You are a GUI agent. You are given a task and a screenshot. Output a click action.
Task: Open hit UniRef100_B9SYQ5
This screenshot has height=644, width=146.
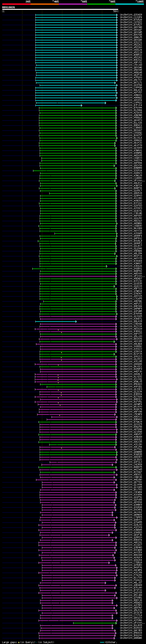pyautogui.click(x=131, y=35)
